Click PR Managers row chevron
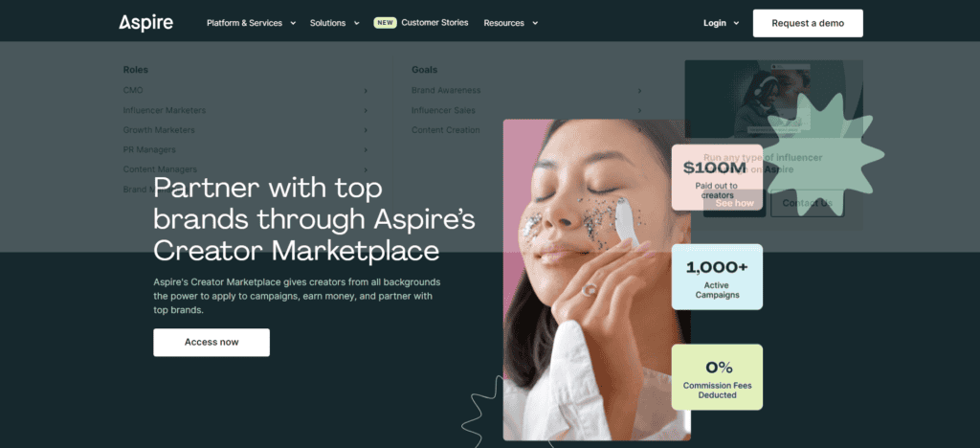This screenshot has width=980, height=448. pyautogui.click(x=366, y=150)
